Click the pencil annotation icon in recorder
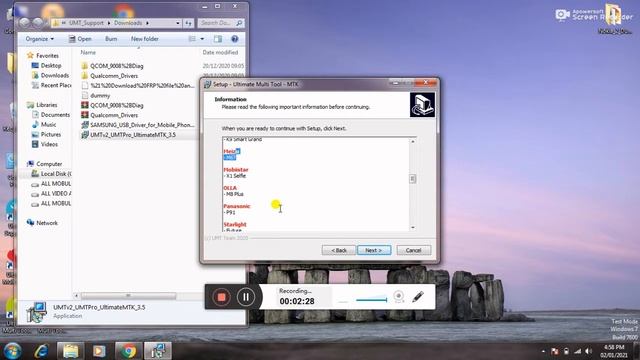The height and width of the screenshot is (360, 640). point(418,297)
